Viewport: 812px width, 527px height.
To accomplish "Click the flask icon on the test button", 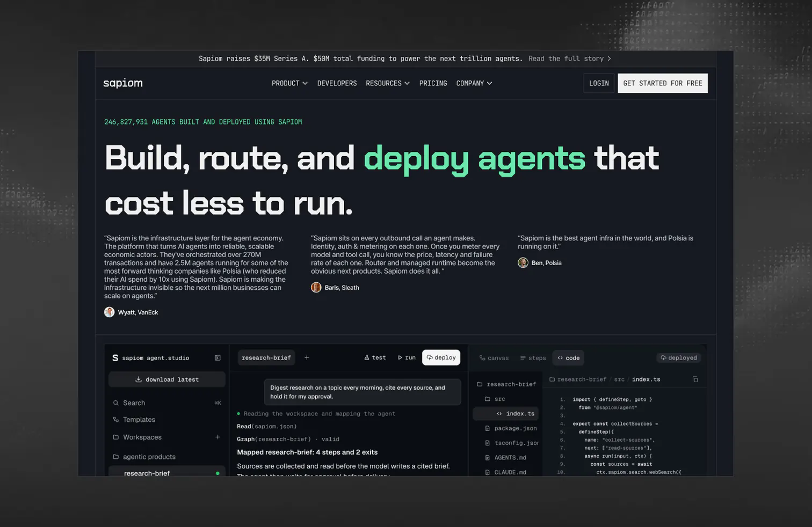I will [x=367, y=357].
